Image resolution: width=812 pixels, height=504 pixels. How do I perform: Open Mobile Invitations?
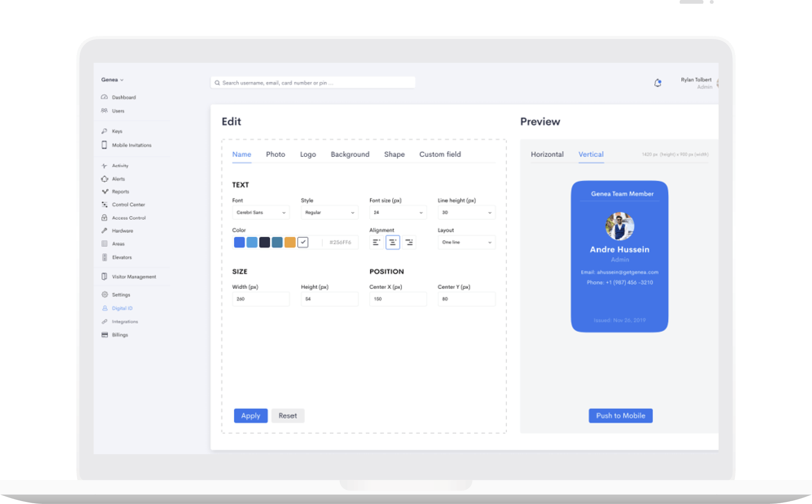132,145
